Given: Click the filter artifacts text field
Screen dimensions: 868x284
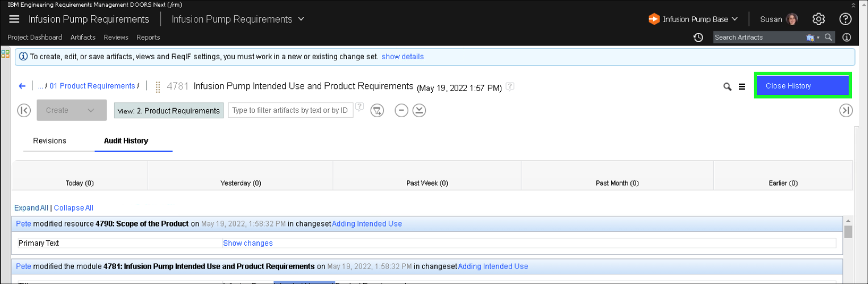Looking at the screenshot, I should [x=290, y=110].
